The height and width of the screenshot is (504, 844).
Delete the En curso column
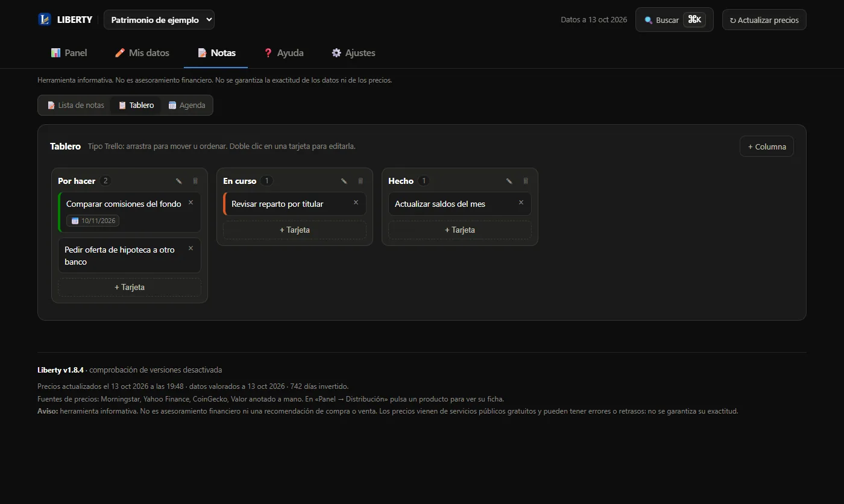[x=361, y=181]
